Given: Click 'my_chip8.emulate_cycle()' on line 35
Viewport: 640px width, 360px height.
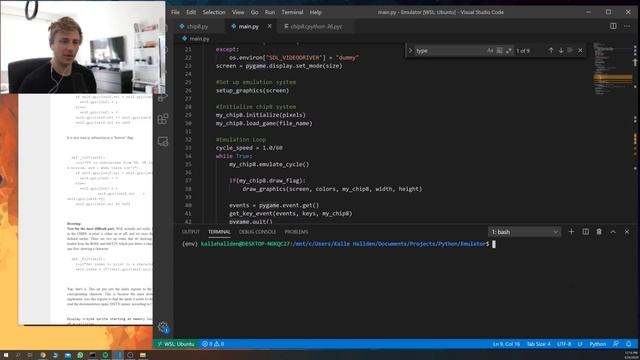Looking at the screenshot, I should click(269, 164).
